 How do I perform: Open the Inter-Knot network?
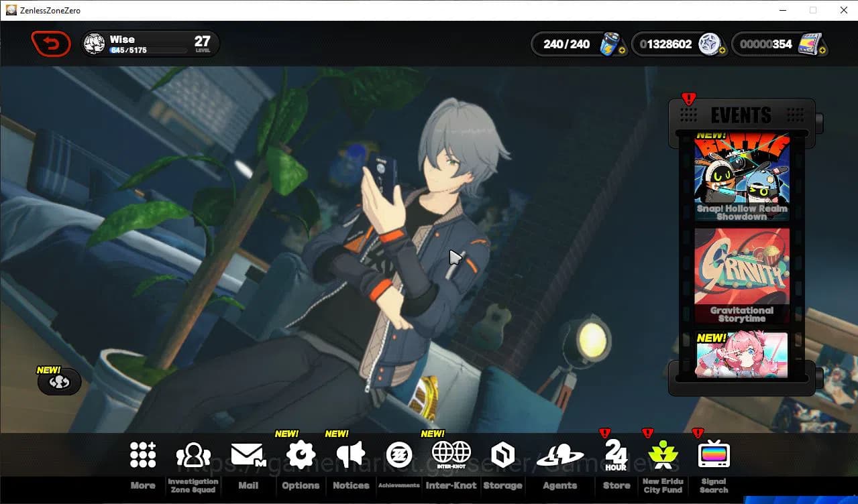tap(451, 453)
